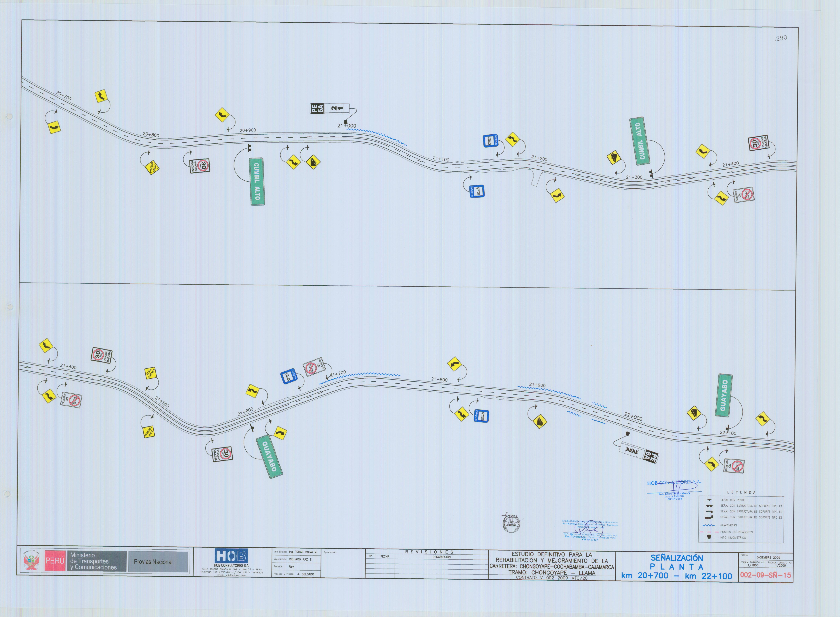Click the 30 speed limit sign right of 21+400, upper strip
Screen dimensions: 840x617
759,143
